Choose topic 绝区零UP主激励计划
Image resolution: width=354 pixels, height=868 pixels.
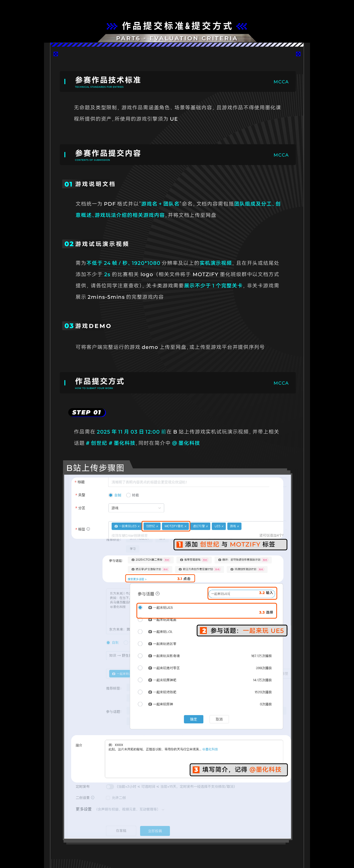click(x=150, y=569)
